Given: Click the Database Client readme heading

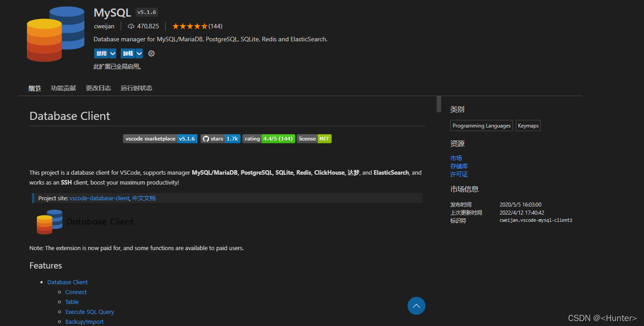Looking at the screenshot, I should (70, 116).
